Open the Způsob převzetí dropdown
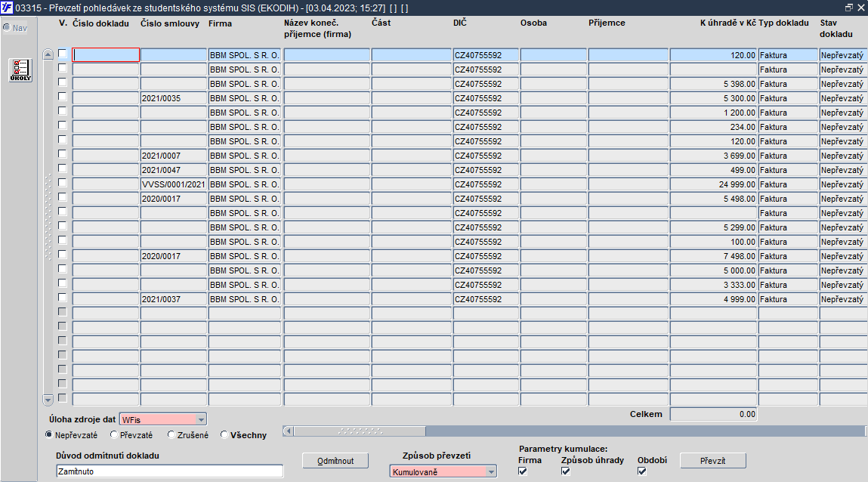 coord(491,472)
